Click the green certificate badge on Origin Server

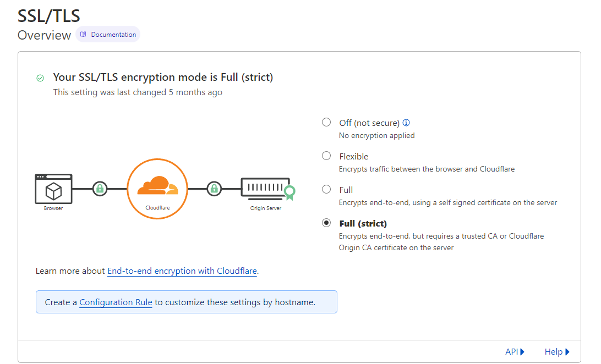click(x=289, y=192)
